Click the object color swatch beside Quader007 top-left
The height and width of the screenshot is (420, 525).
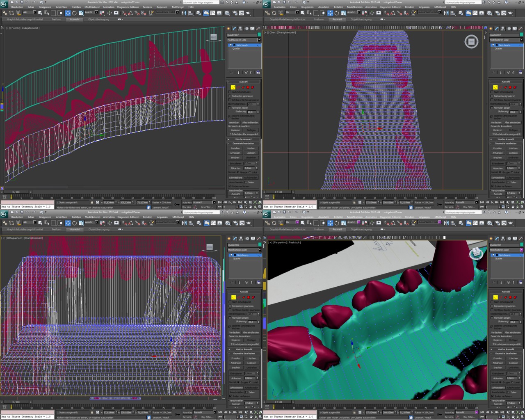pos(259,35)
